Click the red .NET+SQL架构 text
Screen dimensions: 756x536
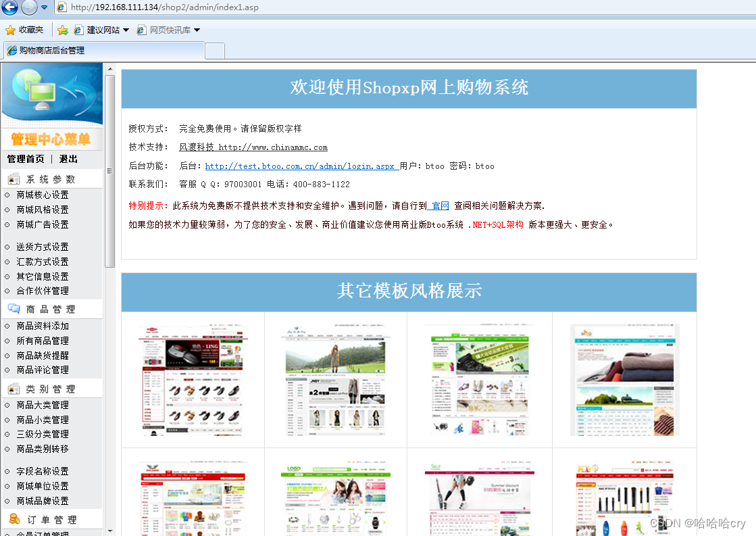coord(495,225)
